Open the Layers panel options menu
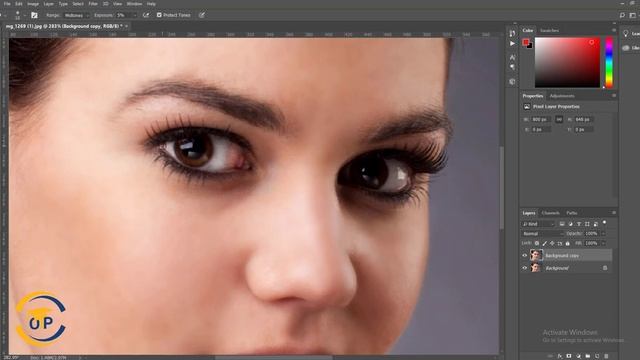 [613, 213]
